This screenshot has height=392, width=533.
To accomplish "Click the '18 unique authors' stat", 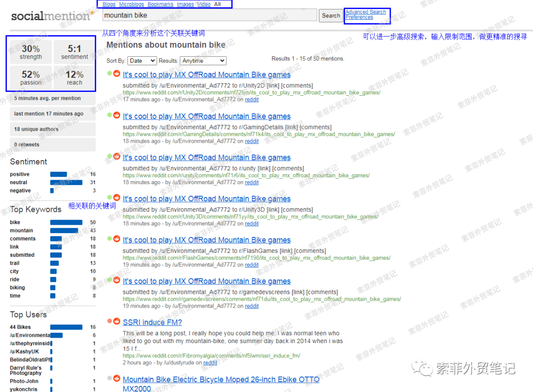I will (52, 129).
